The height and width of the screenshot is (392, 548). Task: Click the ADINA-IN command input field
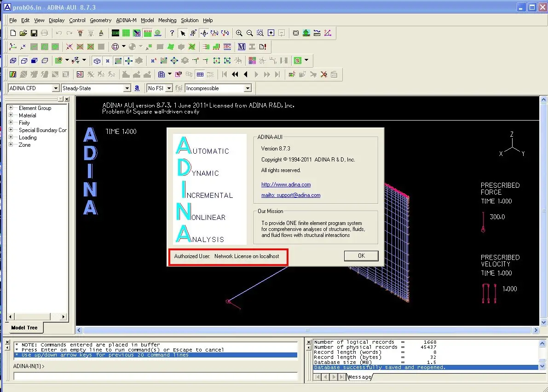click(156, 376)
